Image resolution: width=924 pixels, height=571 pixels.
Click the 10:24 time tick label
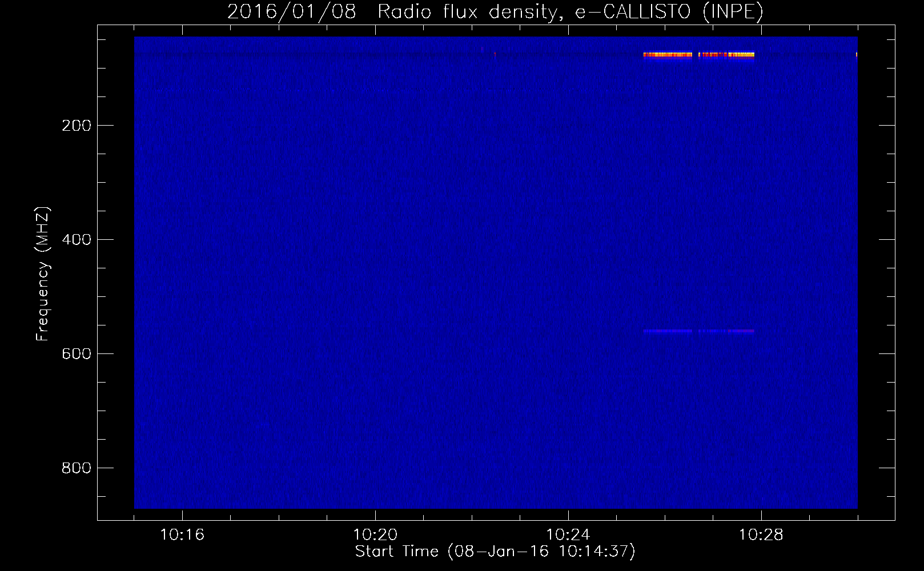pyautogui.click(x=568, y=535)
